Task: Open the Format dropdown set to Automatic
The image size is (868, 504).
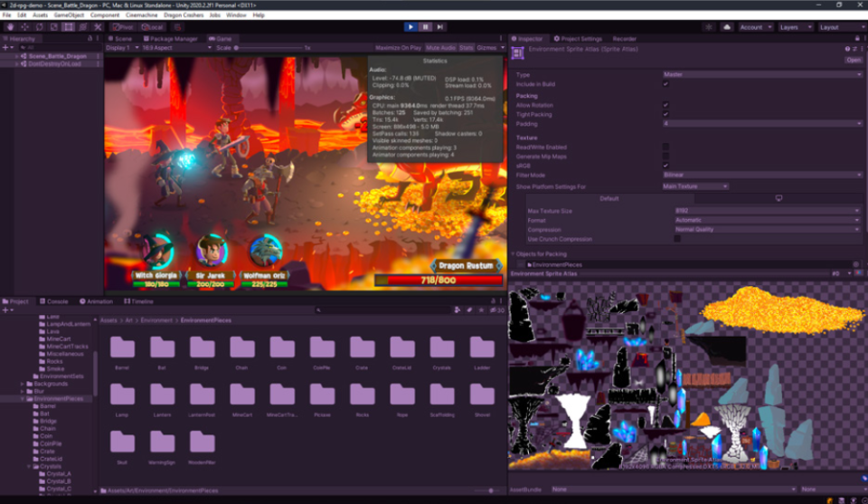Action: (768, 220)
